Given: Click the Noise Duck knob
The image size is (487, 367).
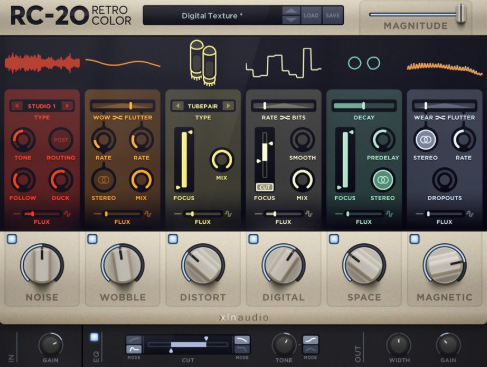Looking at the screenshot, I should click(x=61, y=180).
